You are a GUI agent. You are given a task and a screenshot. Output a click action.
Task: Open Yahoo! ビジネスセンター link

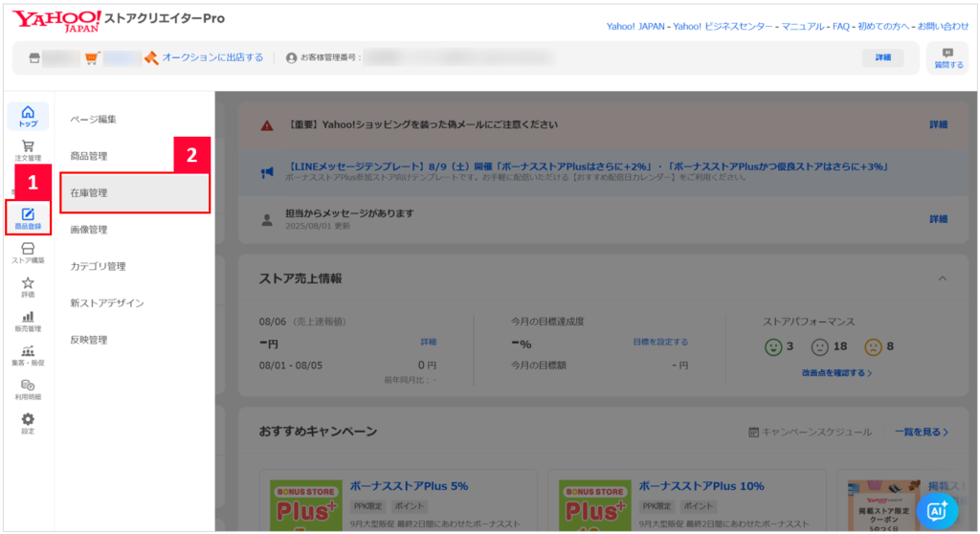[x=723, y=26]
